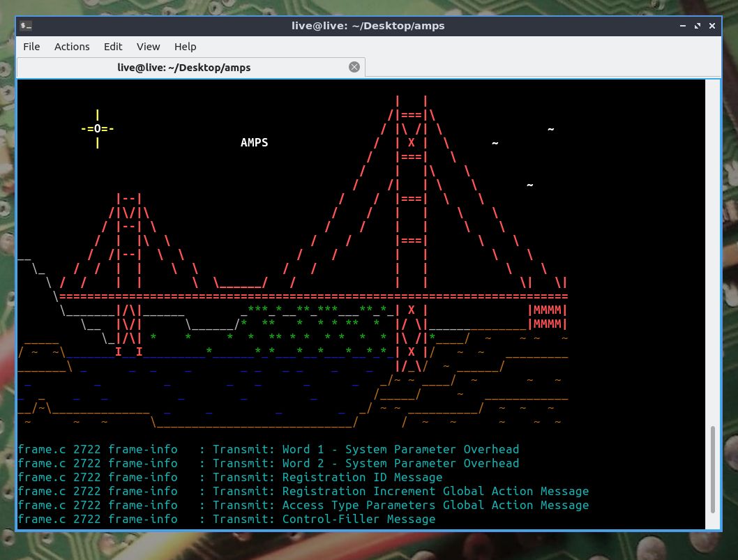Click the Access Type Parameters Global Action line
The height and width of the screenshot is (560, 738).
click(303, 506)
